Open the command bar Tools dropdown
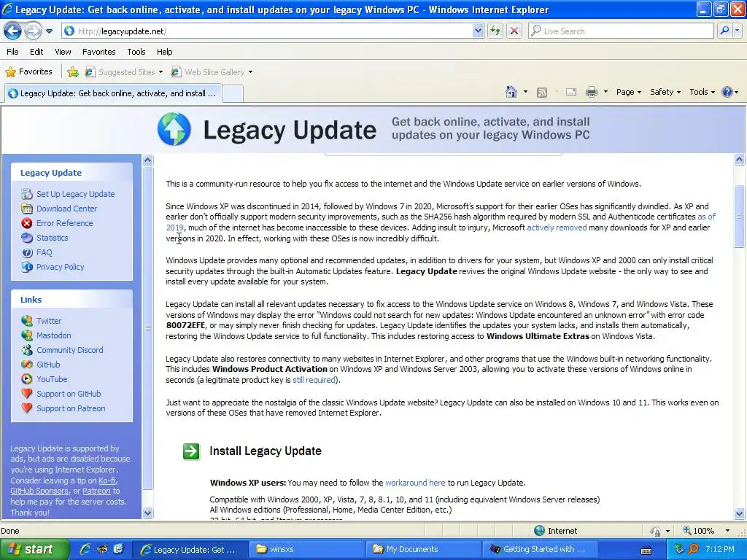 (703, 93)
